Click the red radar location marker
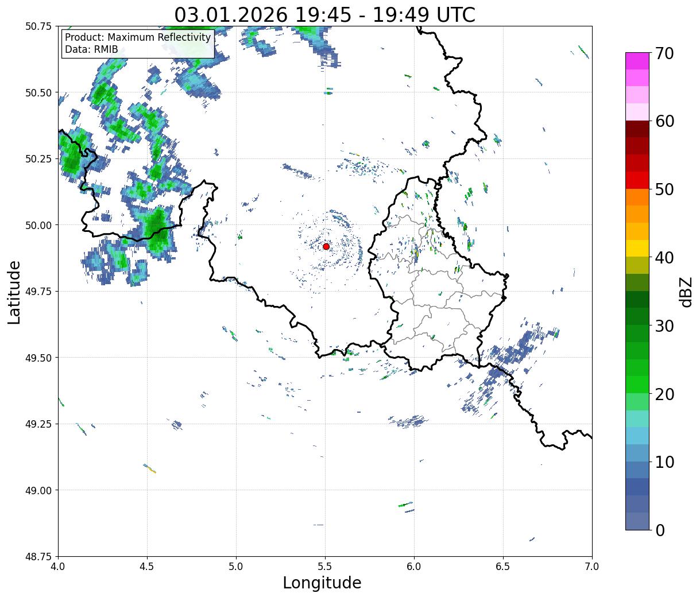This screenshot has width=700, height=597. tap(326, 246)
